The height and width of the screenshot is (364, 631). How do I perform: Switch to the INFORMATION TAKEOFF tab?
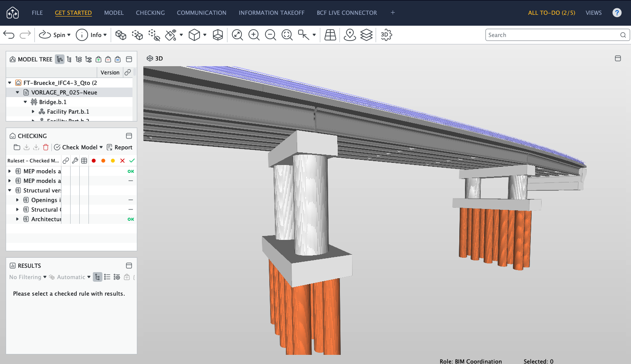click(271, 13)
